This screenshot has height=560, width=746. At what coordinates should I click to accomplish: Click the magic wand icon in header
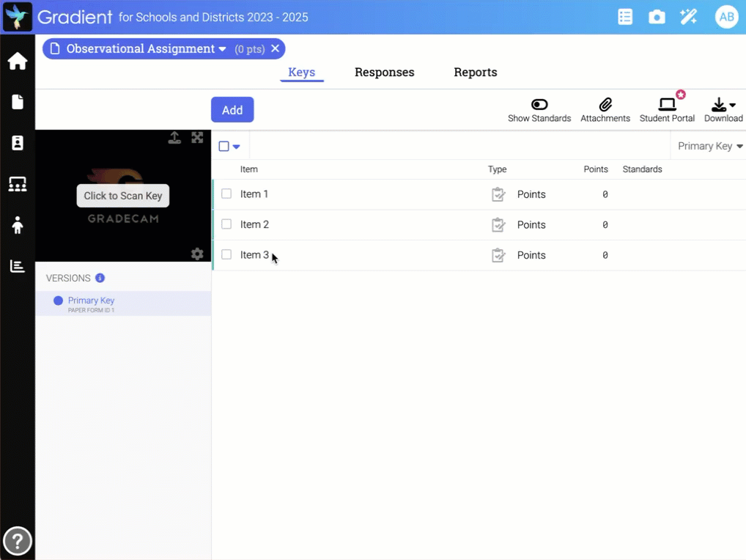coord(688,17)
